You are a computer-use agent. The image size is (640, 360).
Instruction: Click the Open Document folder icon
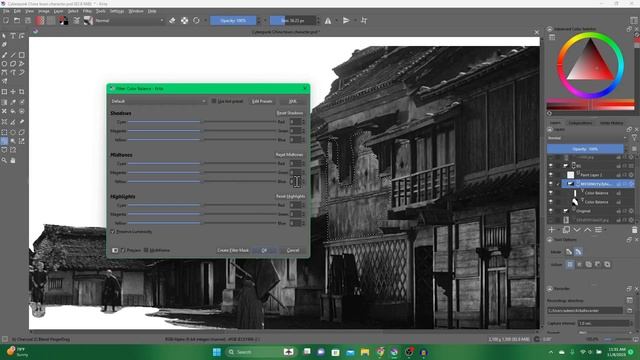click(x=17, y=20)
